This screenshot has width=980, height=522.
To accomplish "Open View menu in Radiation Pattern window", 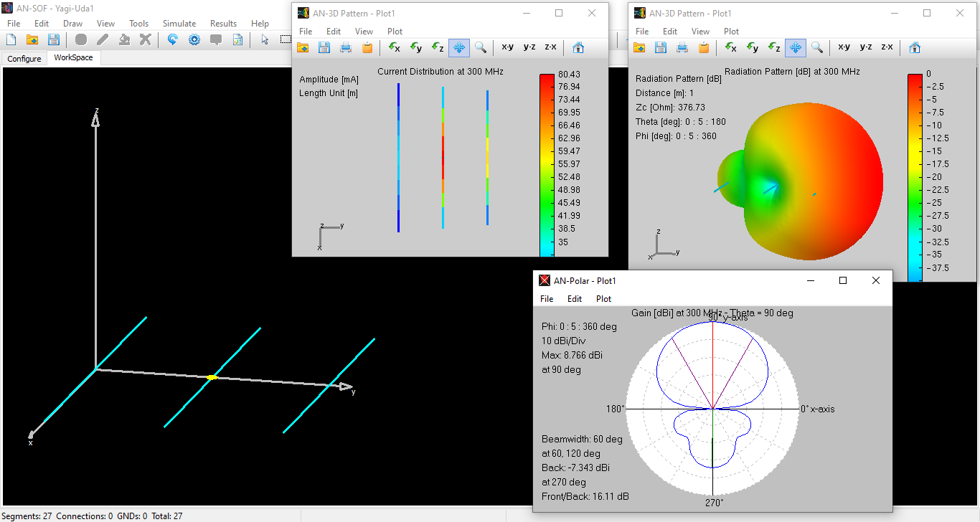I will coord(700,32).
